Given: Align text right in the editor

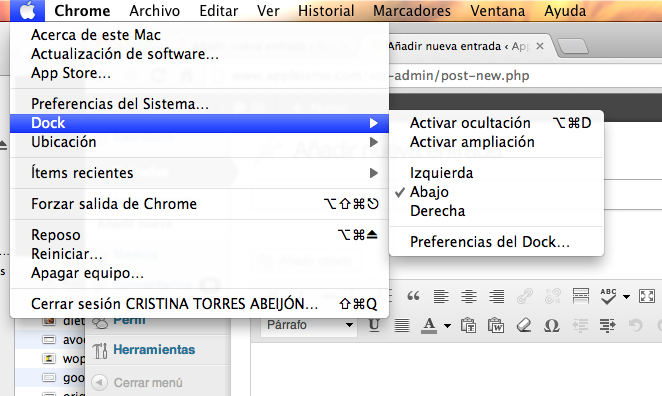Looking at the screenshot, I should [496, 296].
